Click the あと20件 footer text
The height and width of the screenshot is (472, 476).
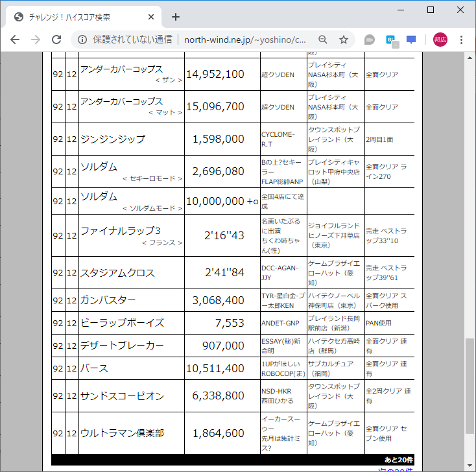coord(398,460)
